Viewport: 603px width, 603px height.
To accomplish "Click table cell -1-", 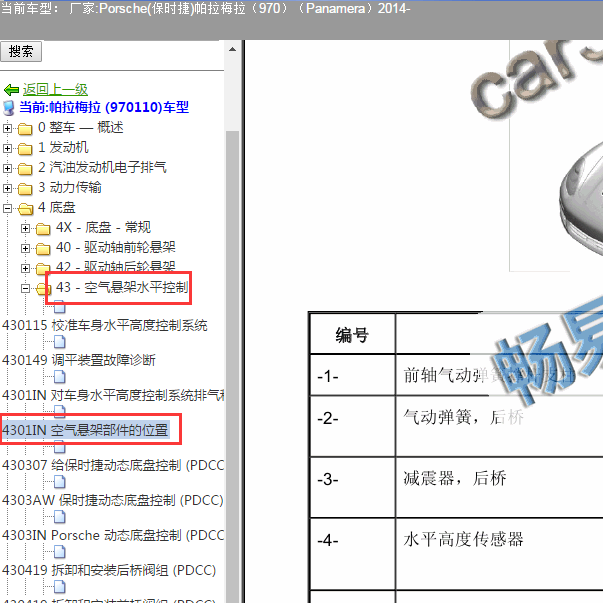I will pos(352,376).
